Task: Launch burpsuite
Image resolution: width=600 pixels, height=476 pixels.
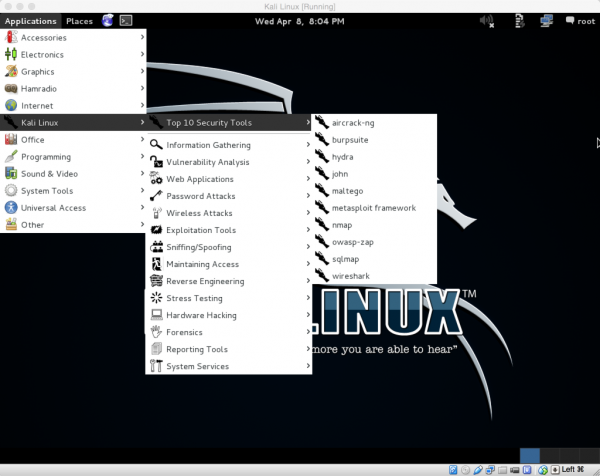Action: 375,140
